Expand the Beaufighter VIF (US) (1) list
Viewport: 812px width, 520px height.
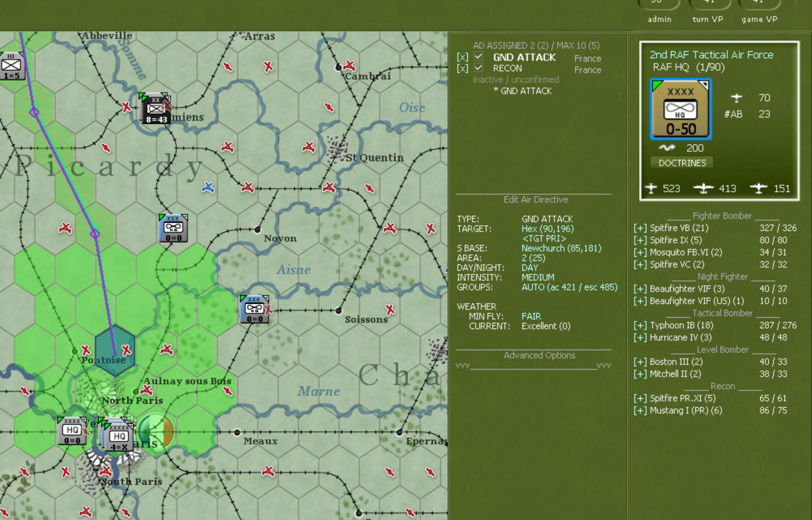[640, 301]
